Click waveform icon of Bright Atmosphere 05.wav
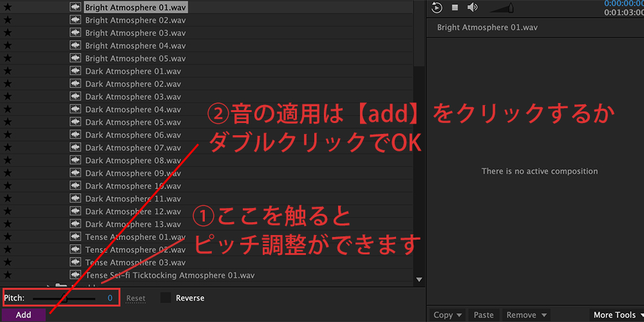644x322 pixels. tap(75, 58)
